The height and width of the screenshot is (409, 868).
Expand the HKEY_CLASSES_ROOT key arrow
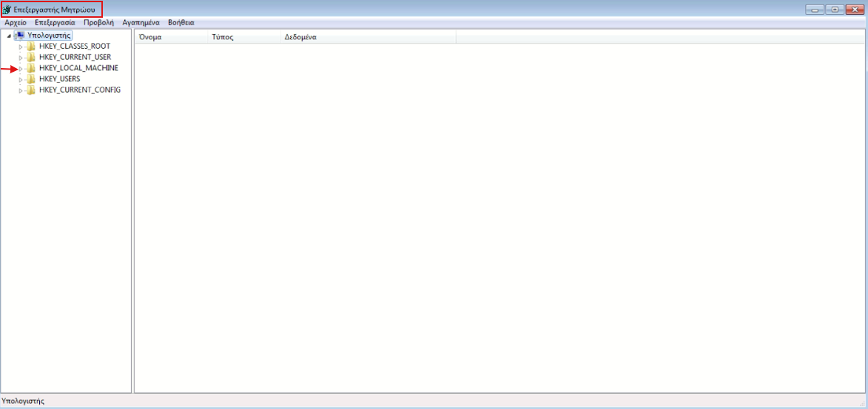click(x=21, y=46)
